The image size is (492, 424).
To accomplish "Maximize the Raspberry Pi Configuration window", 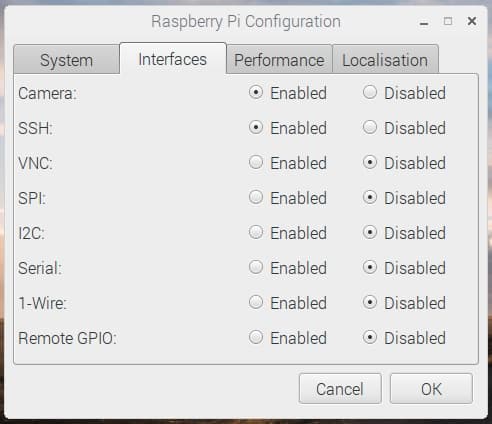I will pos(448,21).
